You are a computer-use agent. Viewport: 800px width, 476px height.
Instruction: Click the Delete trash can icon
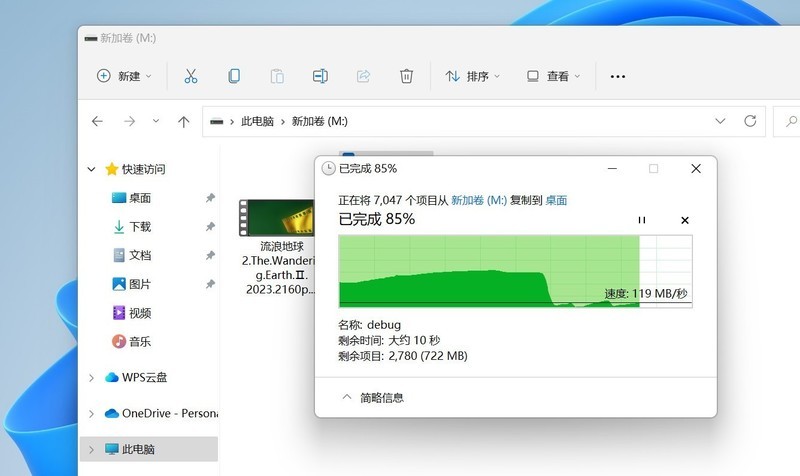pos(406,77)
